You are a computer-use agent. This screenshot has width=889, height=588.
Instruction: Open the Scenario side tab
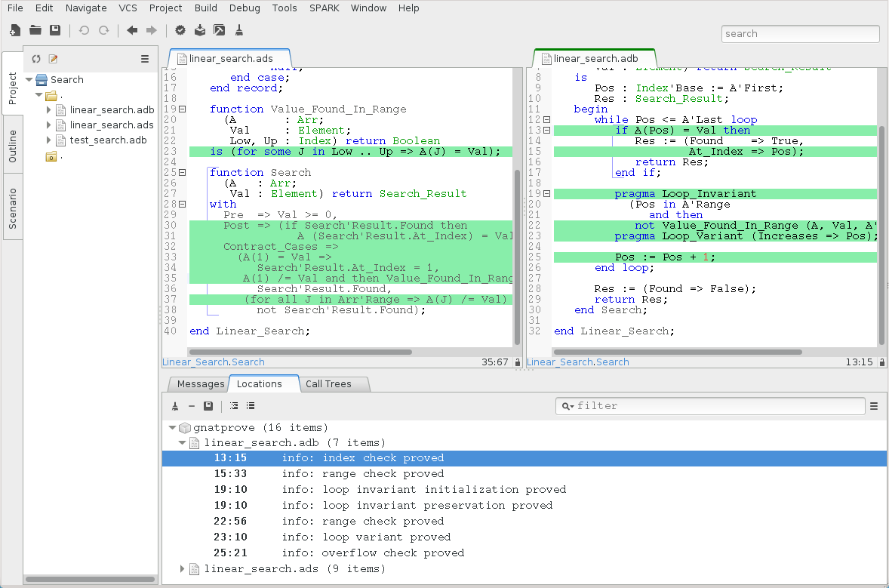pyautogui.click(x=13, y=208)
